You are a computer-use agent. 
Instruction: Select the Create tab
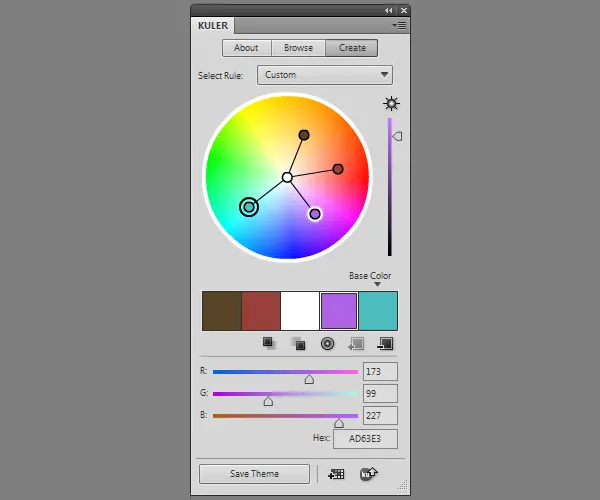352,48
